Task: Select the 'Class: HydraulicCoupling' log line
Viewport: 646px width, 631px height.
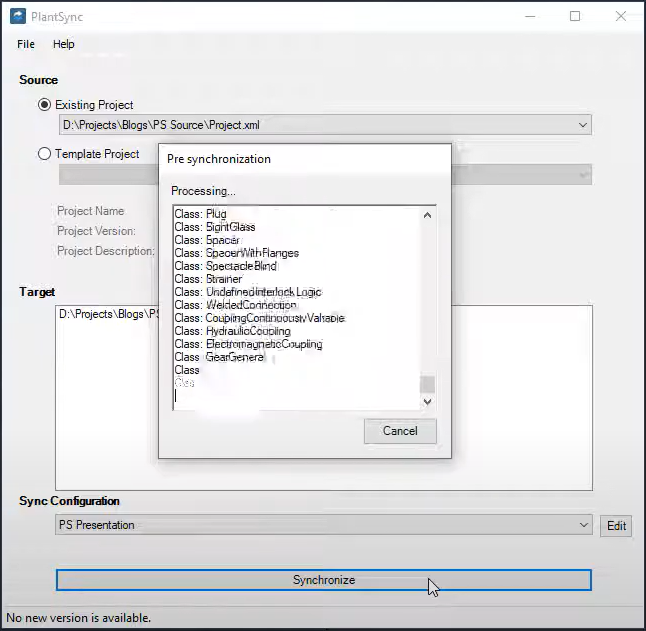Action: pyautogui.click(x=232, y=331)
